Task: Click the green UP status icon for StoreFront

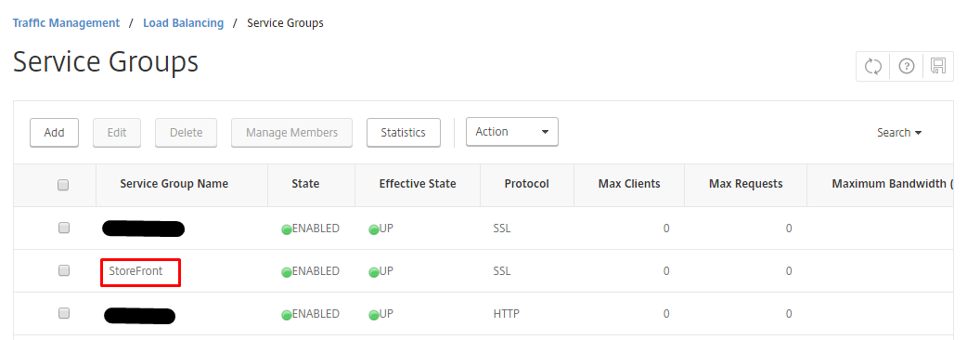Action: [374, 272]
